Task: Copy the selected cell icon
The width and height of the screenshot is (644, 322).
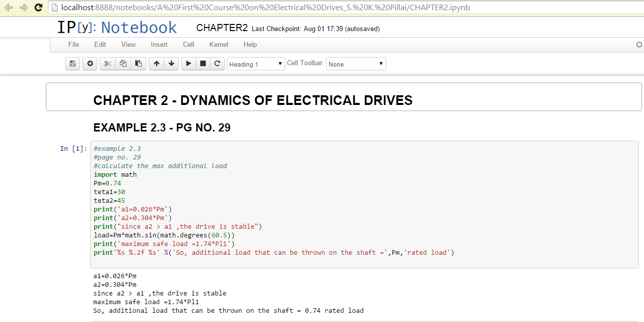Action: [x=123, y=64]
